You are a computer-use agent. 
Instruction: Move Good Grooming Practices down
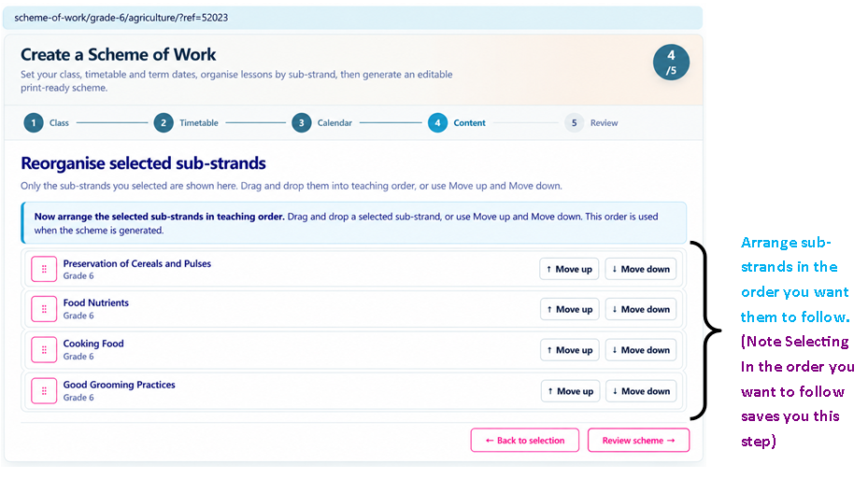point(641,391)
